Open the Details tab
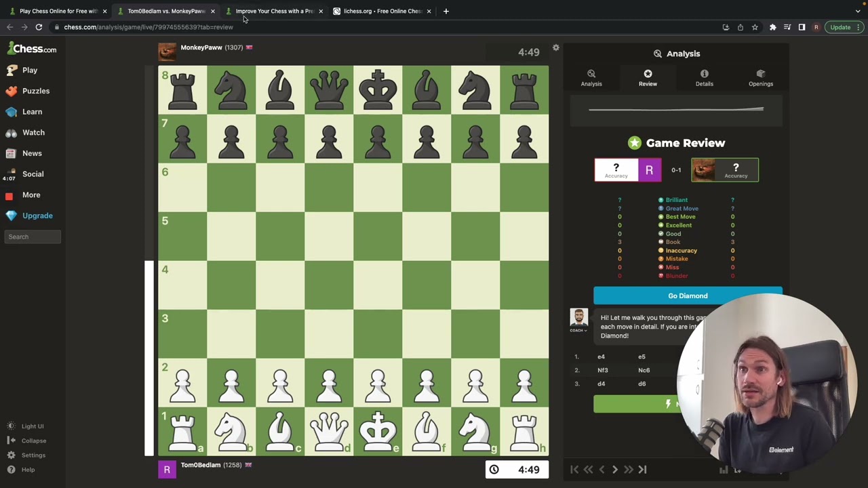Viewport: 868px width, 488px height. (705, 78)
